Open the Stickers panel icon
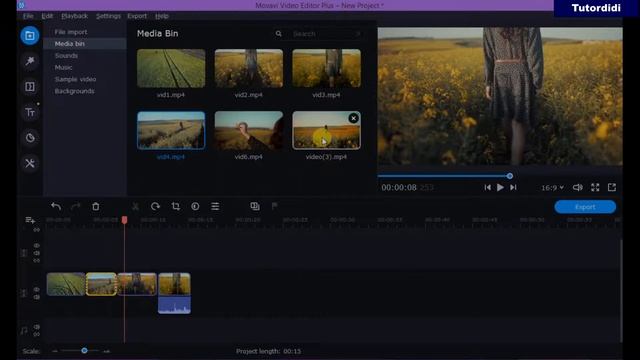Image resolution: width=640 pixels, height=360 pixels. [30, 138]
